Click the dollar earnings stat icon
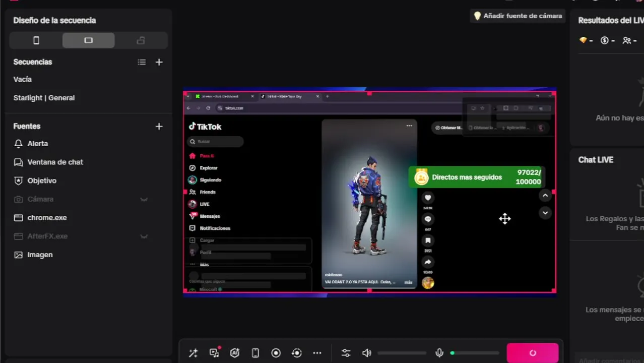The height and width of the screenshot is (363, 644). click(x=605, y=40)
